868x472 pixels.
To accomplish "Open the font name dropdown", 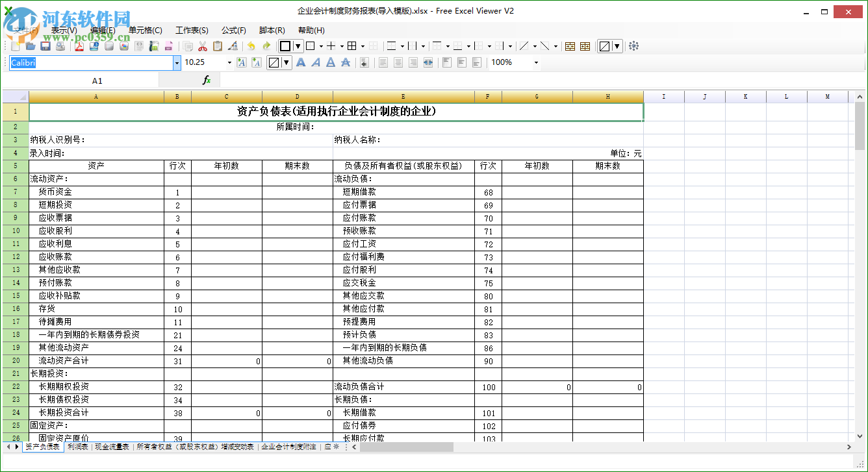I will 176,62.
